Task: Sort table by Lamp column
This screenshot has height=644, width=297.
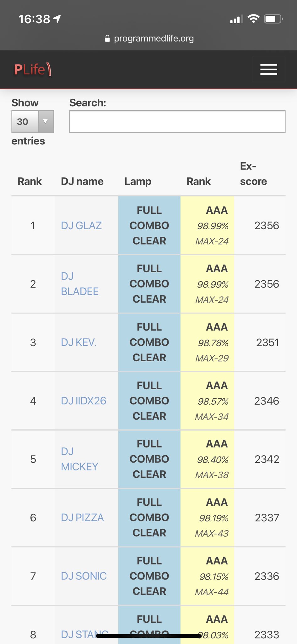Action: coord(138,181)
